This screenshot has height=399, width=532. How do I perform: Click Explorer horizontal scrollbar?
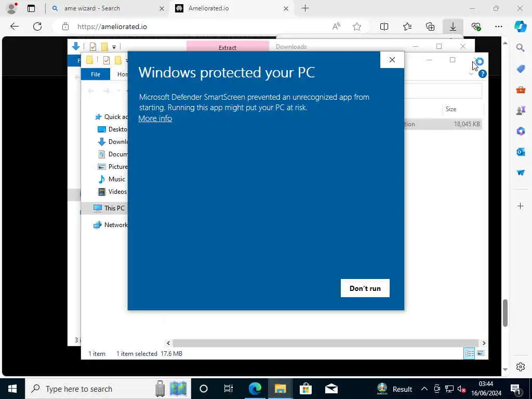pos(325,343)
